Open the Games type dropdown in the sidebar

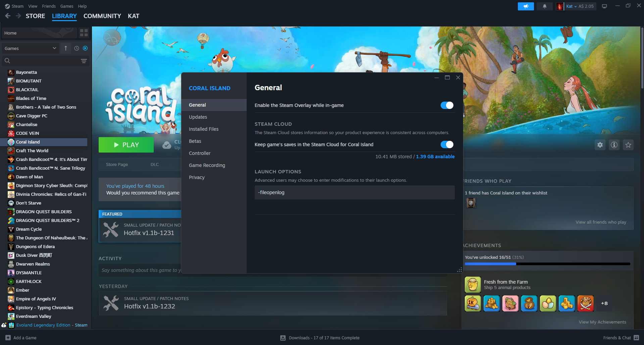point(30,48)
